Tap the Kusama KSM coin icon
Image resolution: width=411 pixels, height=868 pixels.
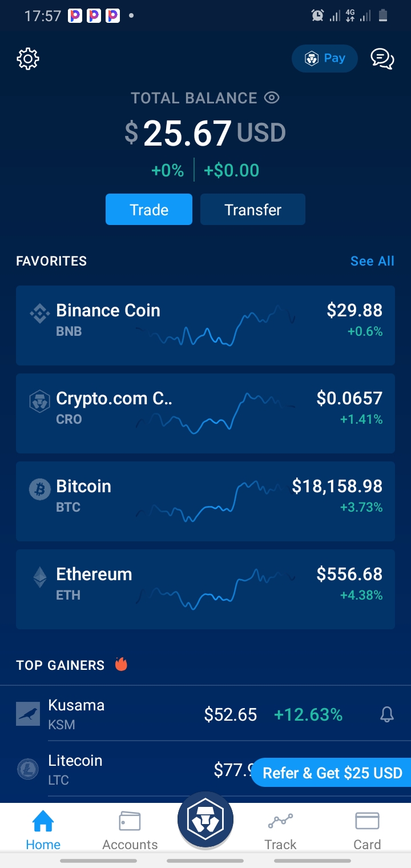click(x=28, y=714)
